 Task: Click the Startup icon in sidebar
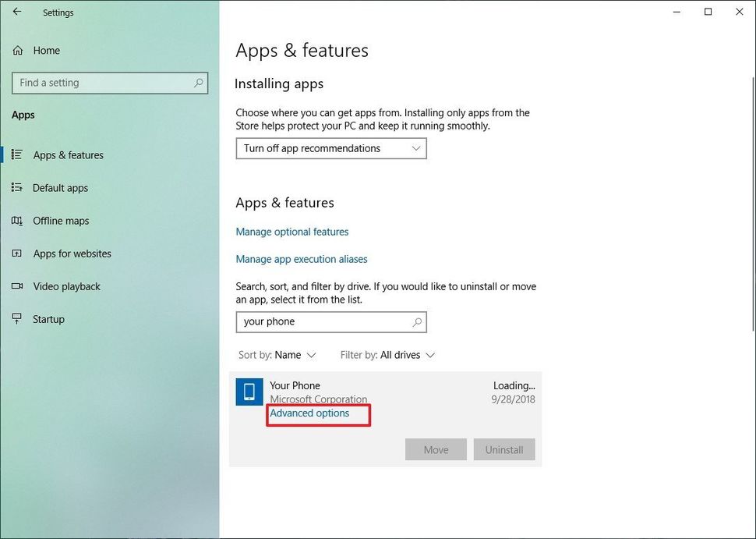coord(17,318)
